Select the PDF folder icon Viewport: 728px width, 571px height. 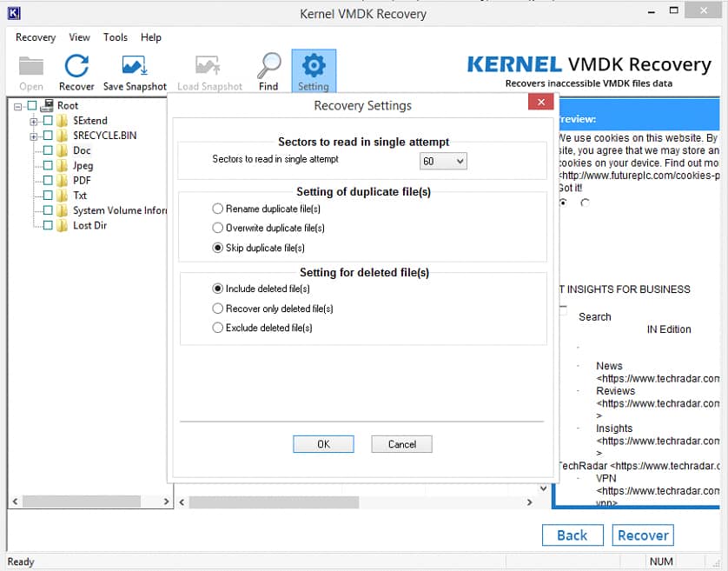[63, 180]
